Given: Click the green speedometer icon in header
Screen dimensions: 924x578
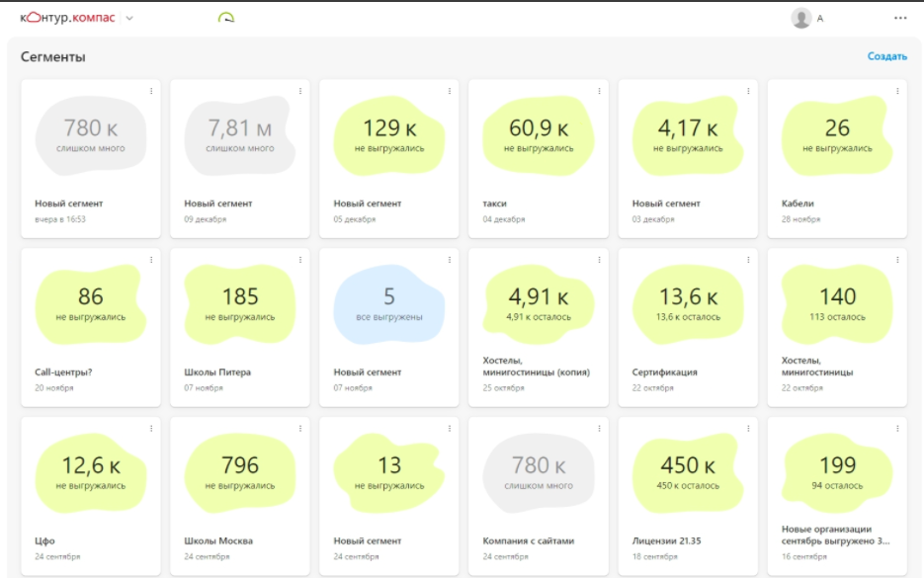Looking at the screenshot, I should click(x=226, y=18).
